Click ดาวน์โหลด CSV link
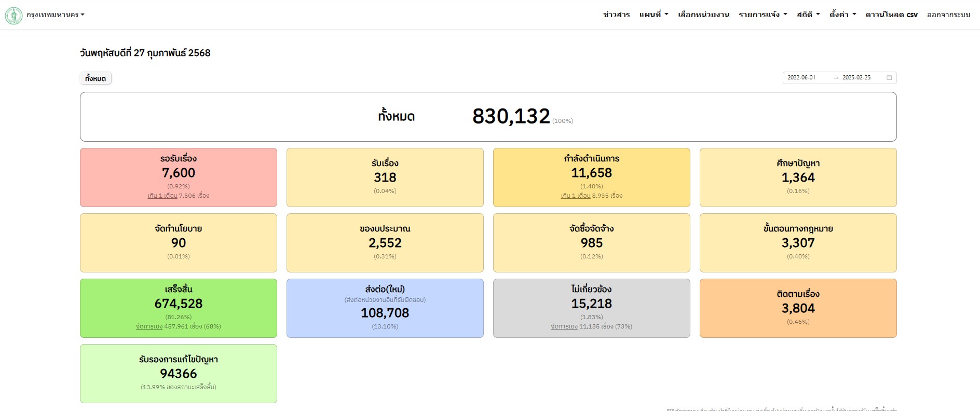Viewport: 980px width, 411px height. click(891, 15)
